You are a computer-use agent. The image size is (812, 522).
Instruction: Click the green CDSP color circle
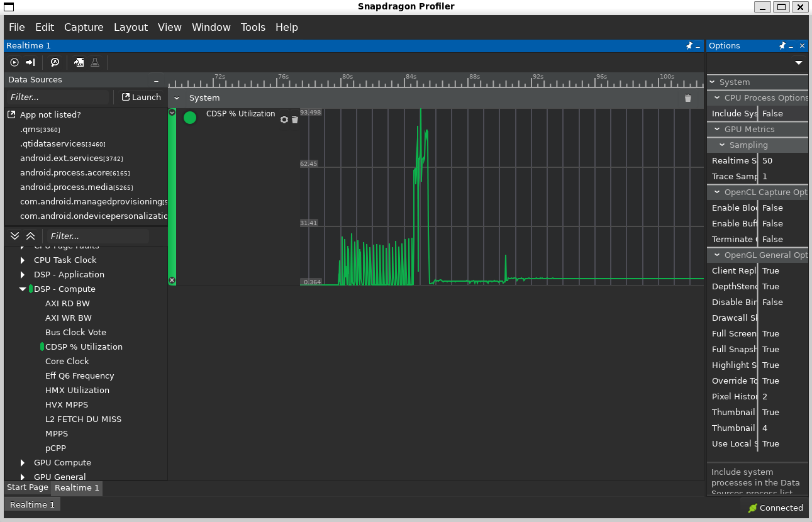click(x=189, y=118)
